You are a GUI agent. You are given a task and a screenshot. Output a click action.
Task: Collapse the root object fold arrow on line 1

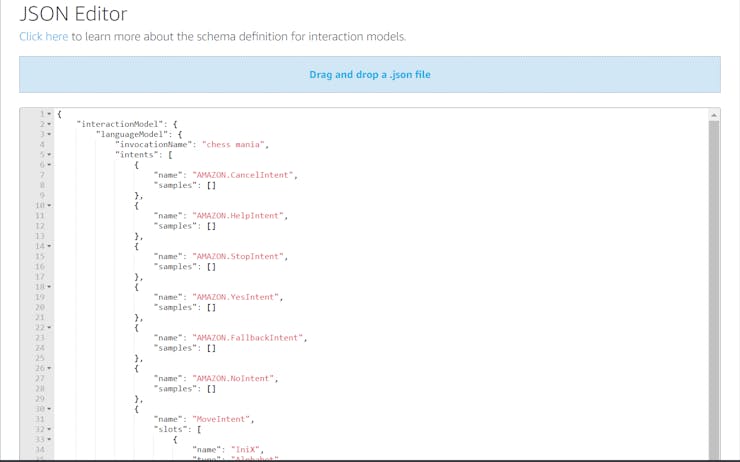click(49, 114)
